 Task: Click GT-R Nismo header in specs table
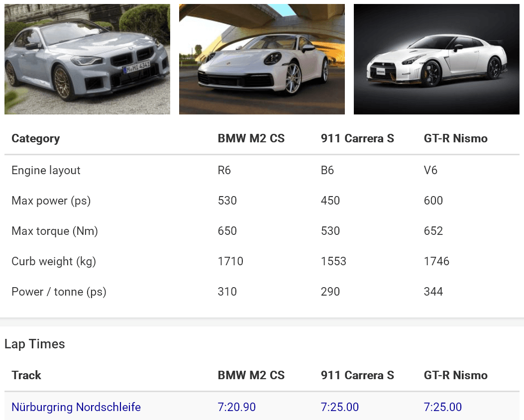[456, 138]
